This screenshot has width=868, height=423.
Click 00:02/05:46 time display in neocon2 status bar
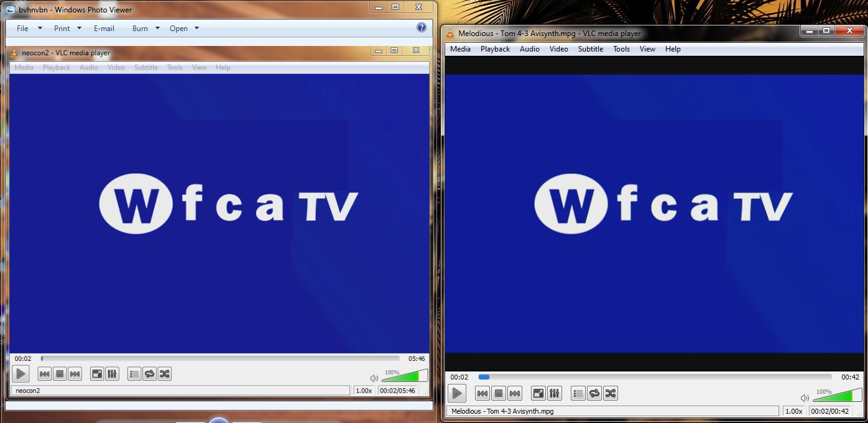pyautogui.click(x=397, y=391)
